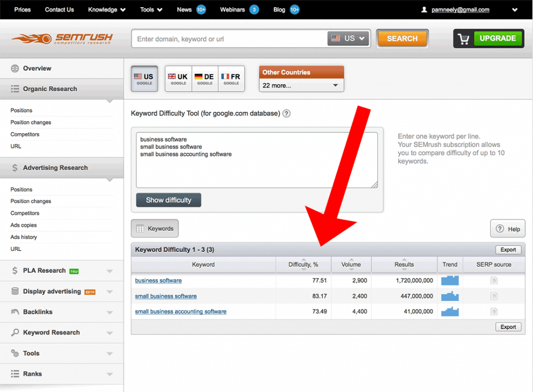Screen dimensions: 533x392
Task: Sort by the Volume column header
Action: 351,264
